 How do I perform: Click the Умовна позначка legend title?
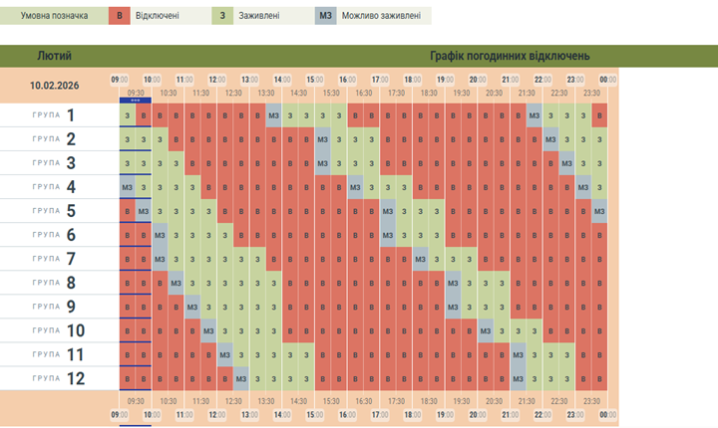[x=53, y=17]
